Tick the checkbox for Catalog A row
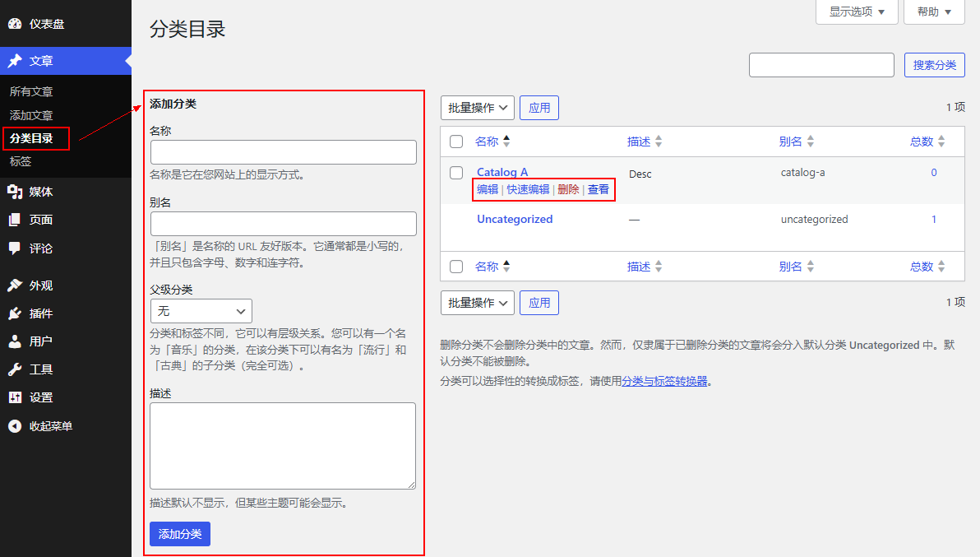Viewport: 980px width, 557px height. point(456,173)
